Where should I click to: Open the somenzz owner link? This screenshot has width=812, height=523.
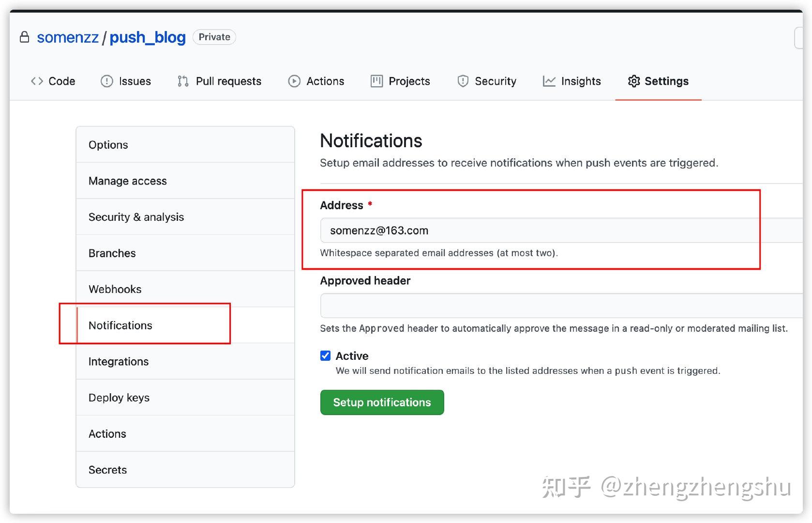click(67, 37)
